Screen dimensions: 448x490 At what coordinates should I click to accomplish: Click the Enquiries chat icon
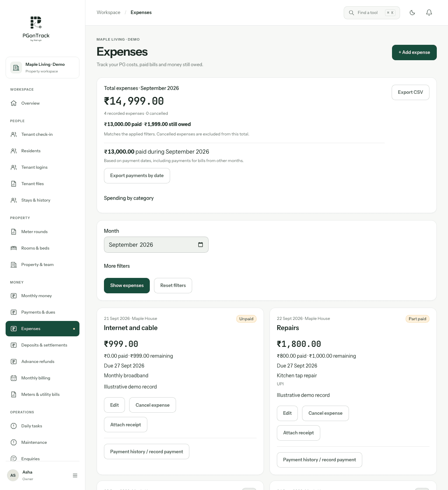point(14,458)
